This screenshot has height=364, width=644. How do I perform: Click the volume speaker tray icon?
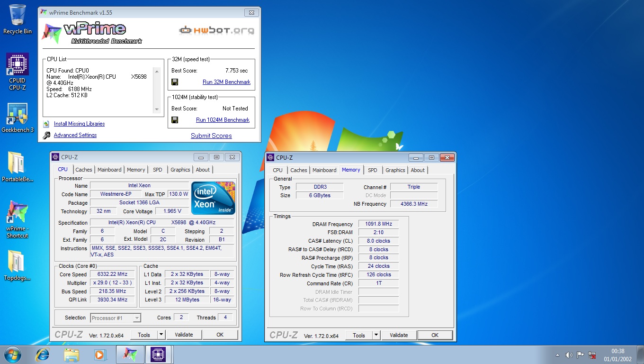[569, 355]
